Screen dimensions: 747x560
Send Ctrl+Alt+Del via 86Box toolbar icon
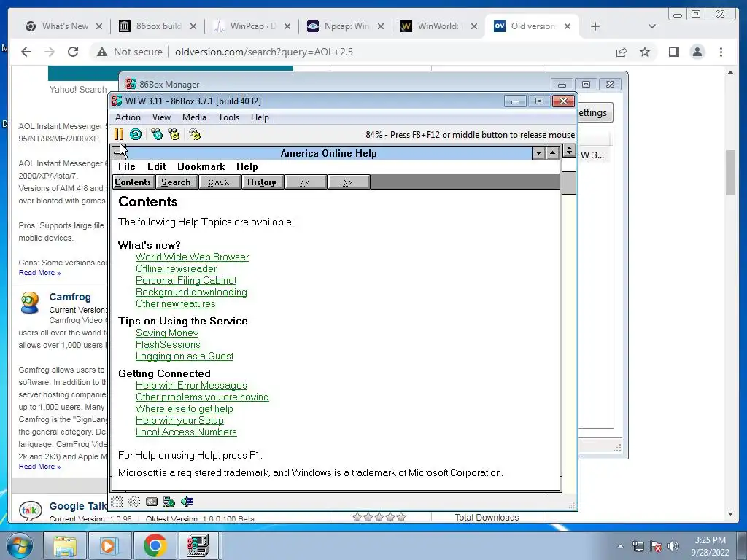point(156,134)
